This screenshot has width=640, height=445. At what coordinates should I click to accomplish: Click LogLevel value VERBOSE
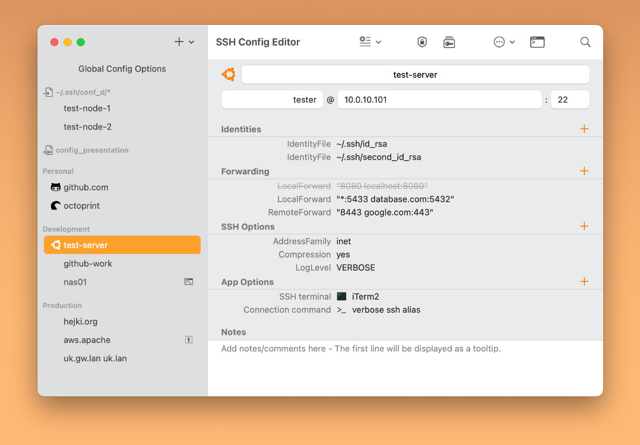pyautogui.click(x=356, y=267)
